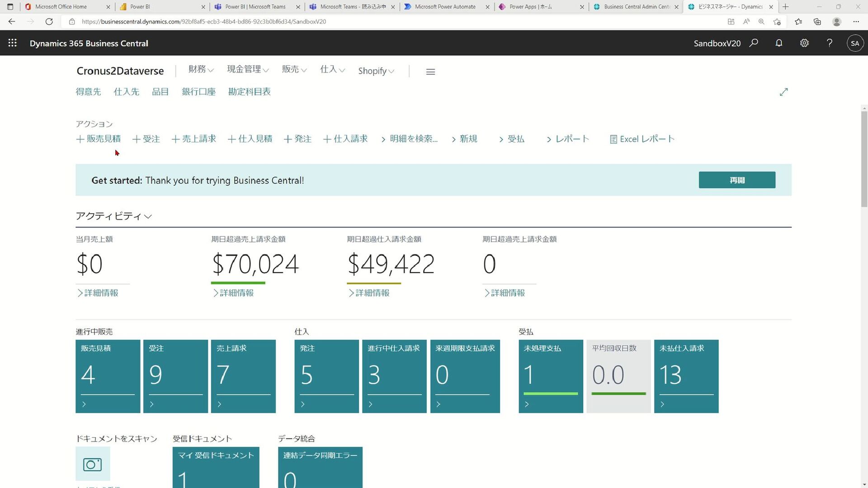Go back in browser history
868x488 pixels.
coord(12,21)
